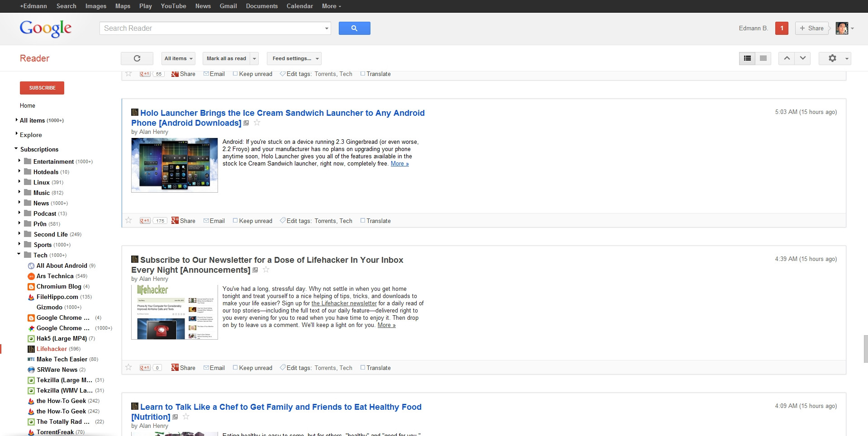
Task: Refresh the feed with the reload icon
Action: click(137, 58)
